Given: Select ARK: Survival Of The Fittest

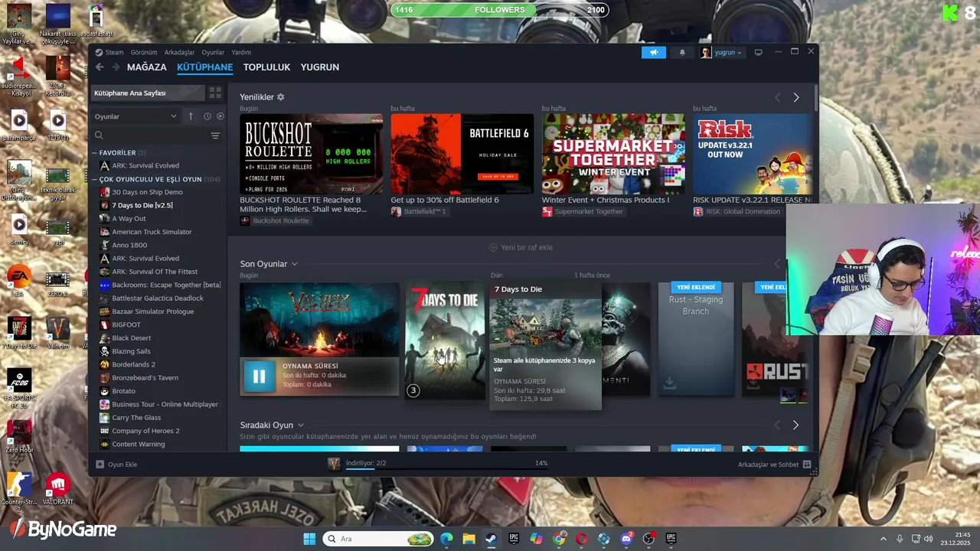Looking at the screenshot, I should click(x=155, y=272).
